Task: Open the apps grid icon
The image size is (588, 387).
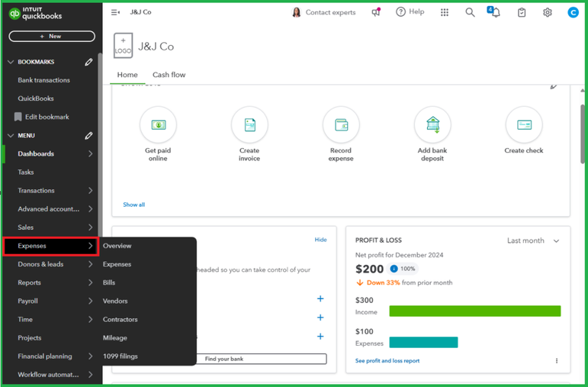Action: [x=445, y=12]
